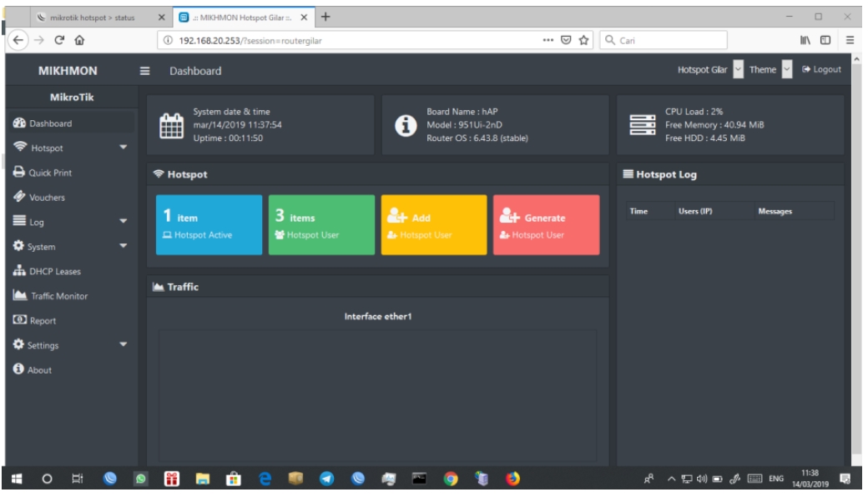Click the Quick Print printer icon
The image size is (868, 497).
(x=19, y=172)
